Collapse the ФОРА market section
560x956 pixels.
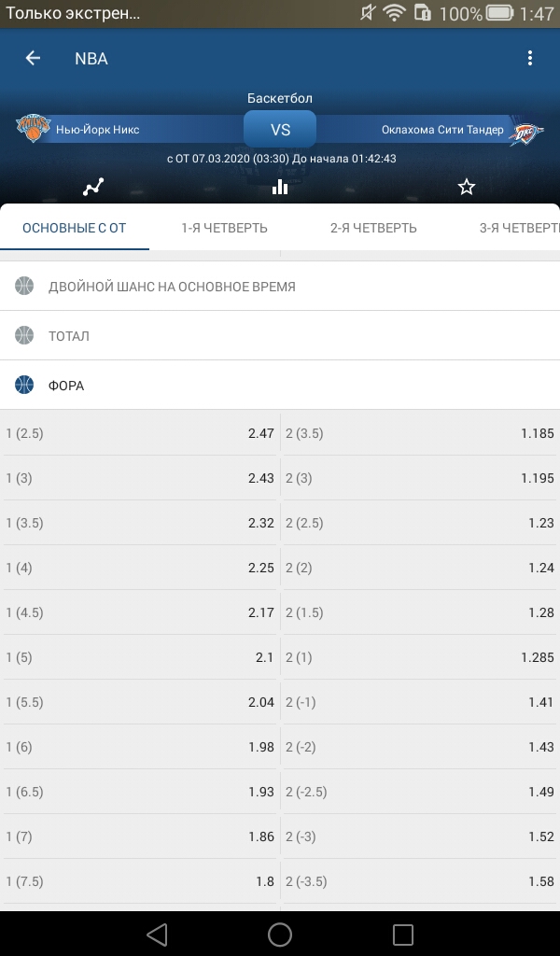pyautogui.click(x=280, y=385)
